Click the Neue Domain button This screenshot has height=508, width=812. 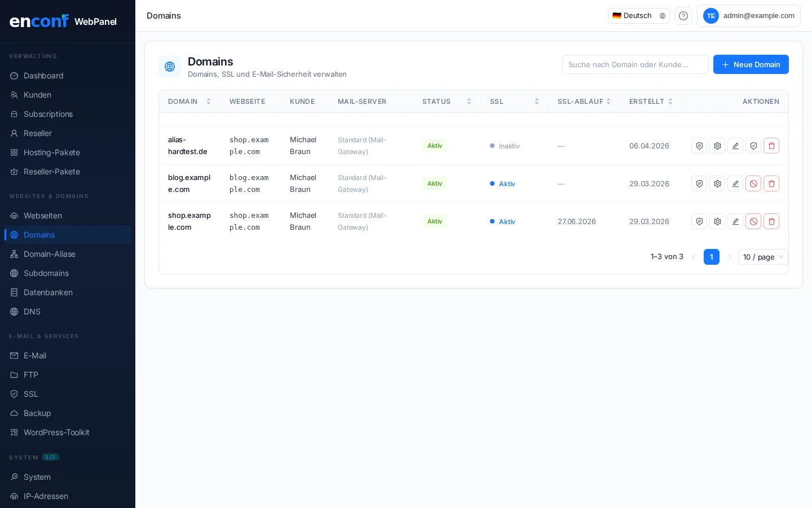[x=751, y=64]
